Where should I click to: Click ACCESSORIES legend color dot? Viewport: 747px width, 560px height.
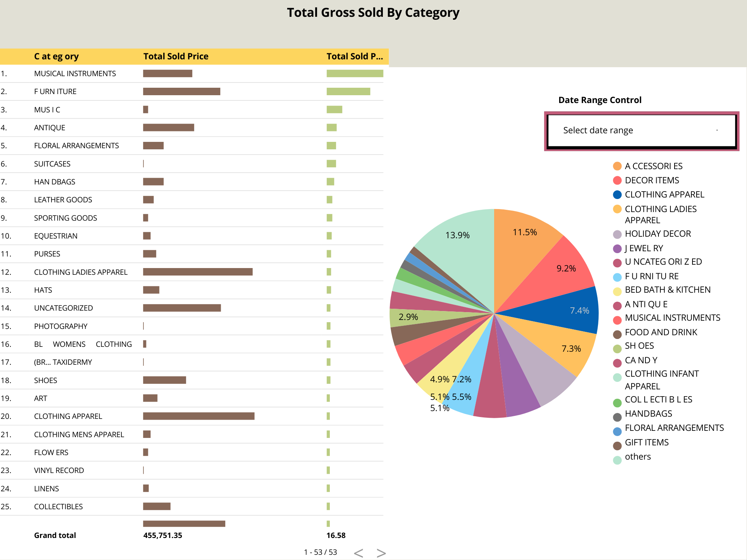[617, 166]
